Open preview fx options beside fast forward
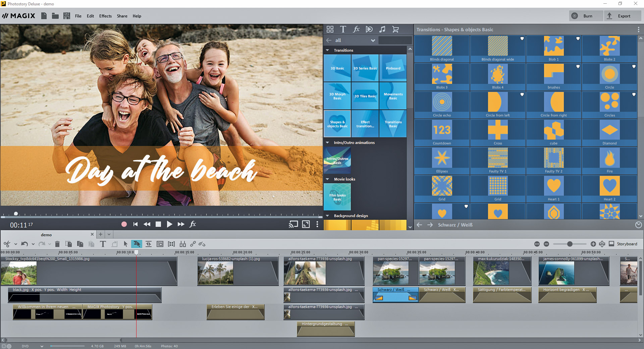Viewport: 644px width, 349px height. tap(193, 224)
